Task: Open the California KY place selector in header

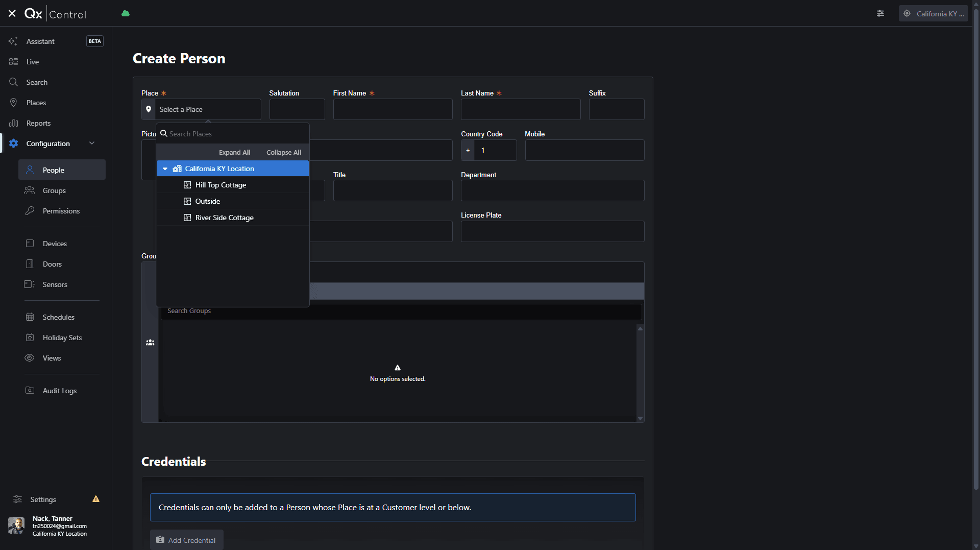Action: coord(934,14)
